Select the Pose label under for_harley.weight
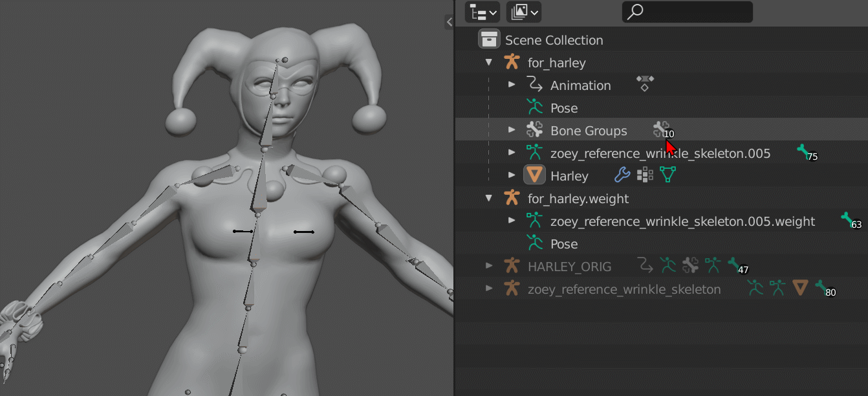 click(564, 244)
